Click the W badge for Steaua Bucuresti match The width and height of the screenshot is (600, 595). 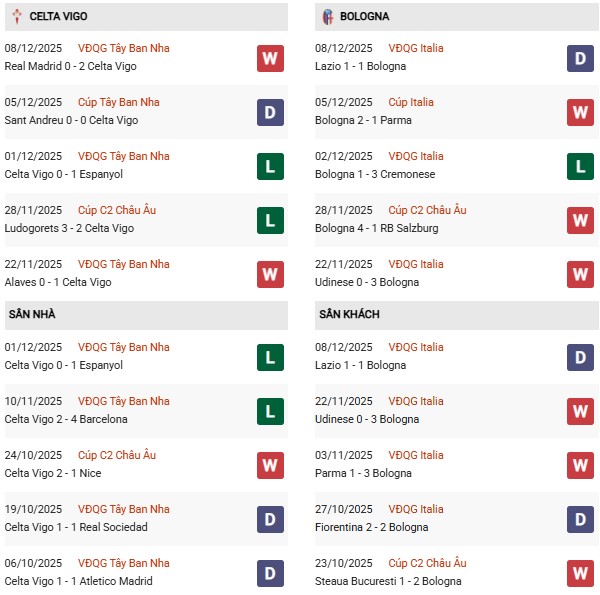tap(581, 573)
